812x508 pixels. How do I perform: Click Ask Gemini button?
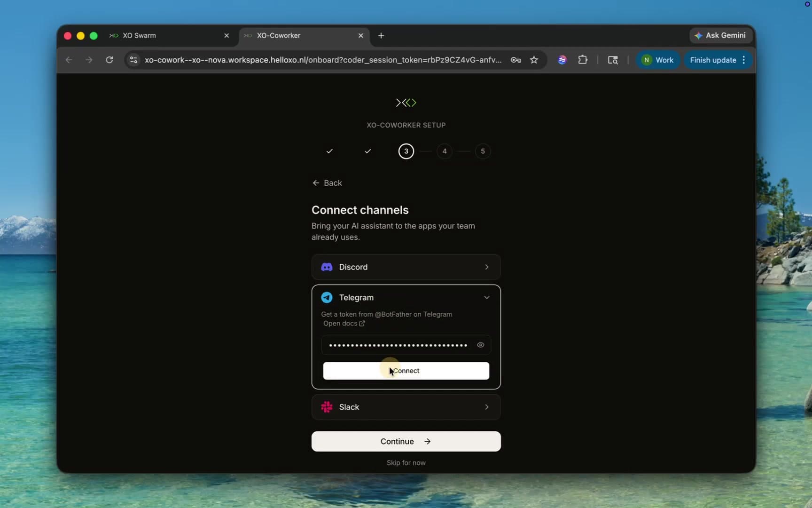(720, 35)
